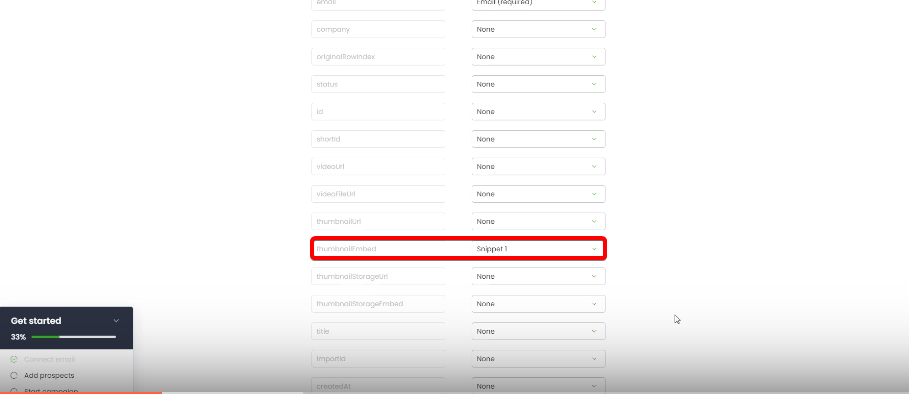Click the 33% onboarding progress bar
This screenshot has height=394, width=909.
[74, 337]
